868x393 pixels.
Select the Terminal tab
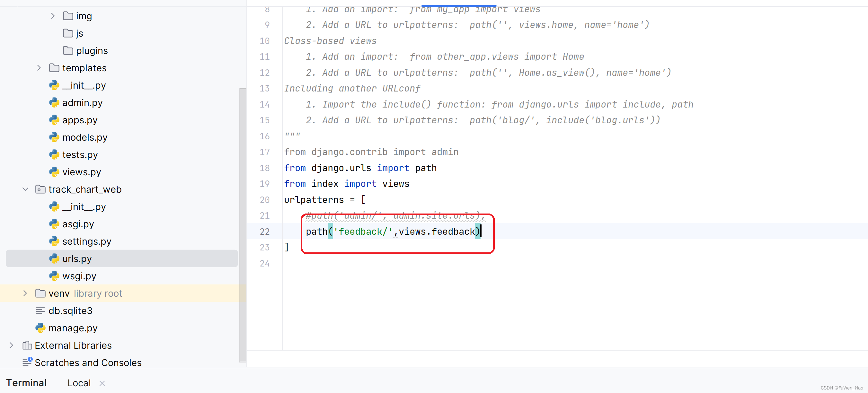click(26, 382)
